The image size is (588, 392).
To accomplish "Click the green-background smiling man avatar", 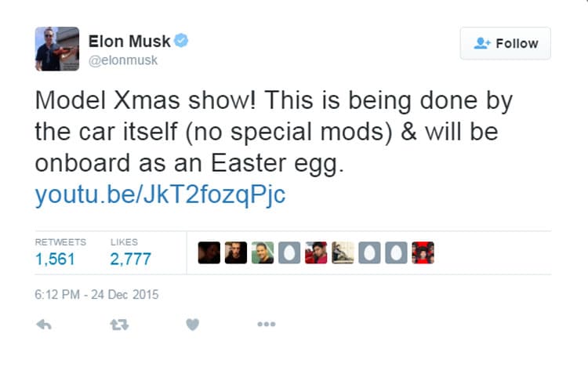I will tap(263, 252).
